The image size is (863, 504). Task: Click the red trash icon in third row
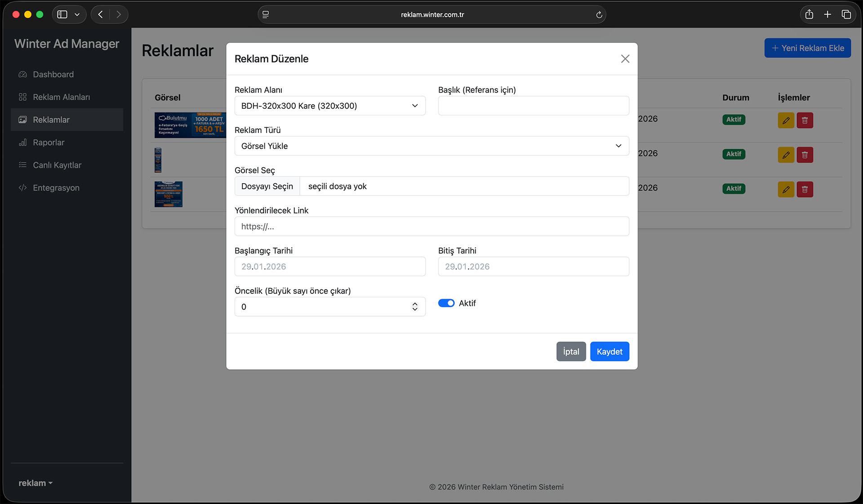point(805,190)
